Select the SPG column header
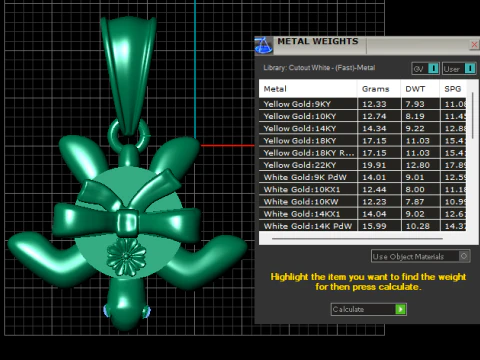The height and width of the screenshot is (360, 480). tap(453, 89)
